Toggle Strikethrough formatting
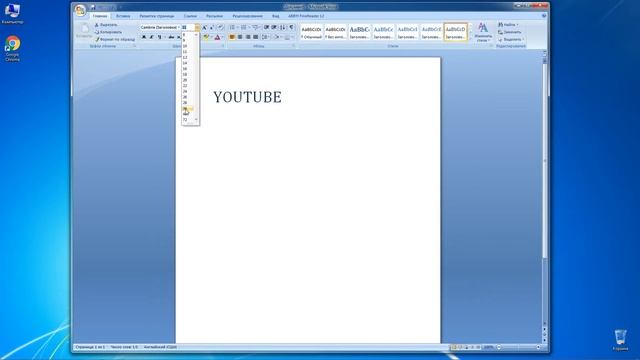Screen dimensions: 640x360 tap(171, 37)
